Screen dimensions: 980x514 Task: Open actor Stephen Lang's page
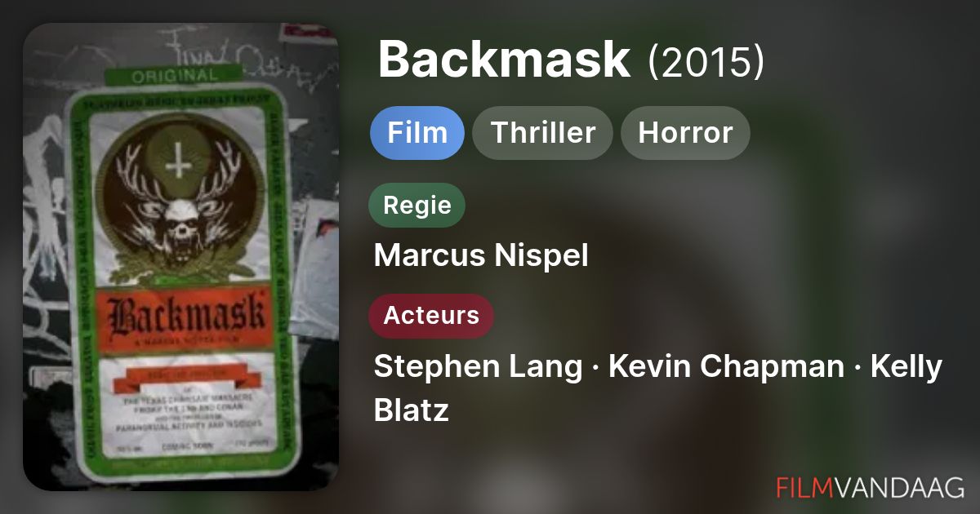tap(478, 366)
